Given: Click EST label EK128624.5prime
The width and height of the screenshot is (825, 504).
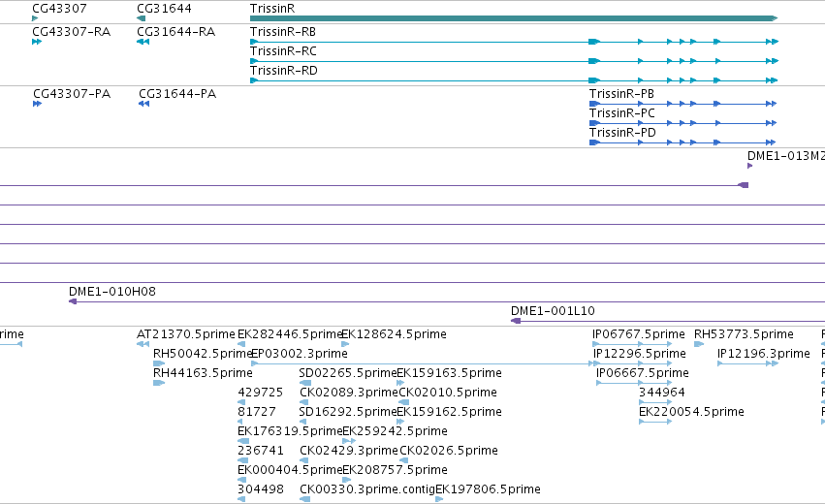Looking at the screenshot, I should tap(395, 334).
